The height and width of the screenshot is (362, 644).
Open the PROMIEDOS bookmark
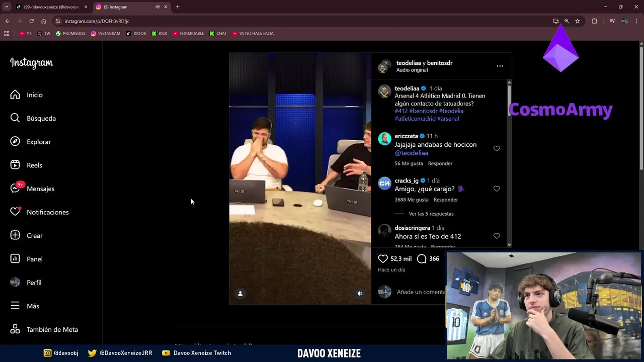70,33
